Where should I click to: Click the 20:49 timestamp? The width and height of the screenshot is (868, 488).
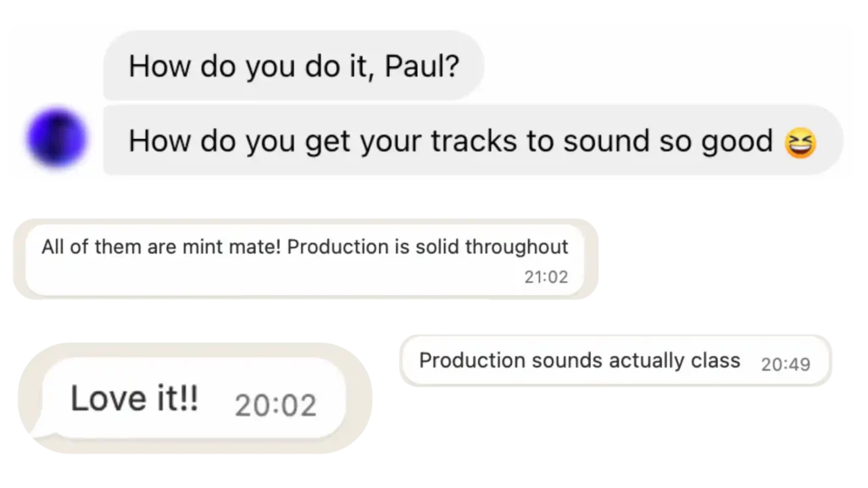[x=785, y=364]
